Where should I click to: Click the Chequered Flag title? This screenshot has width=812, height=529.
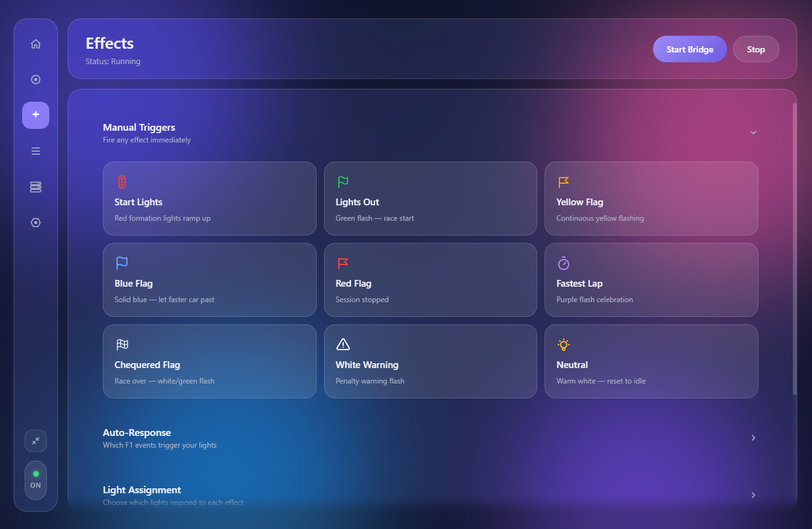tap(147, 365)
